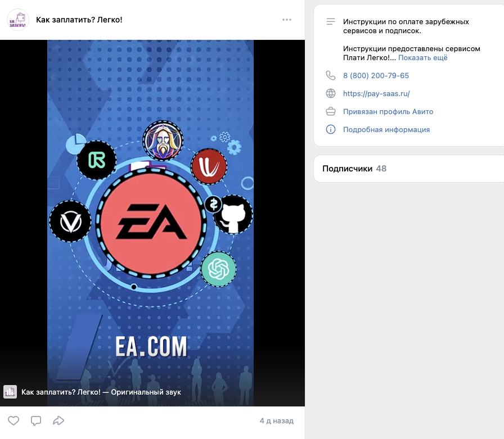504x439 pixels.
Task: Click the community avatar in post header
Action: [18, 20]
